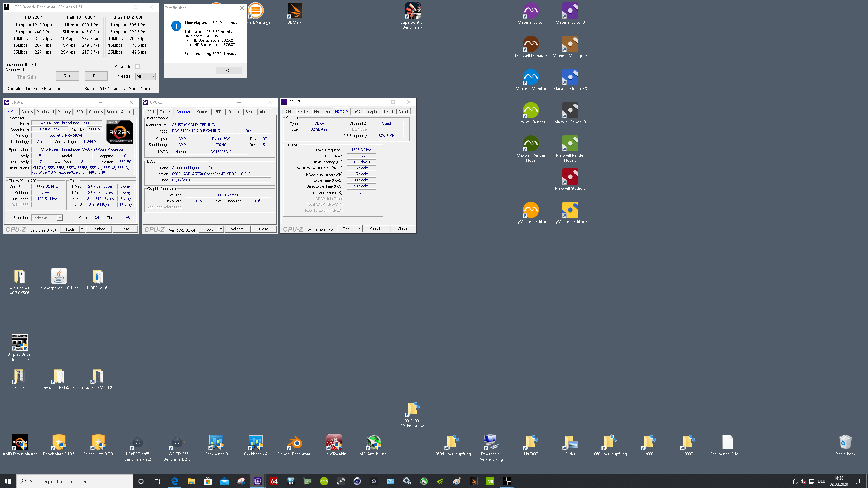This screenshot has height=488, width=868.
Task: Launch the Maxwell Studio 3 shortcut
Action: pos(570,180)
